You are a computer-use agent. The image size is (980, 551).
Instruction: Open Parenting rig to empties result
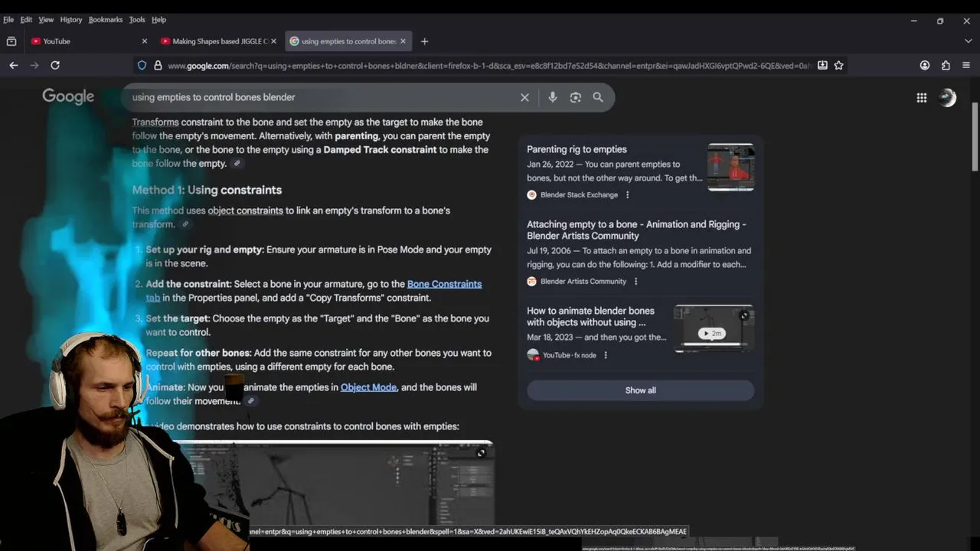pyautogui.click(x=577, y=149)
